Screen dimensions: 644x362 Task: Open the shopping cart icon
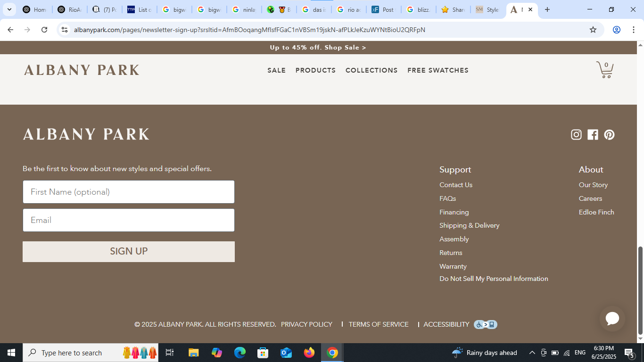(x=605, y=70)
